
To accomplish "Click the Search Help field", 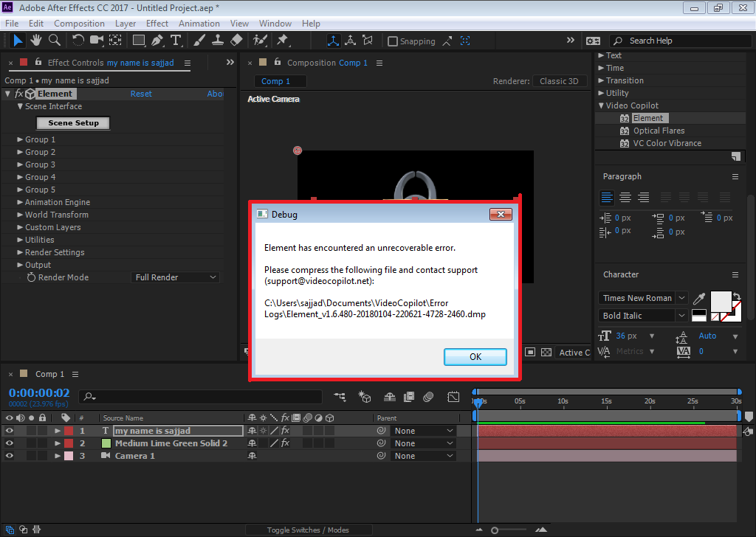I will (x=680, y=41).
